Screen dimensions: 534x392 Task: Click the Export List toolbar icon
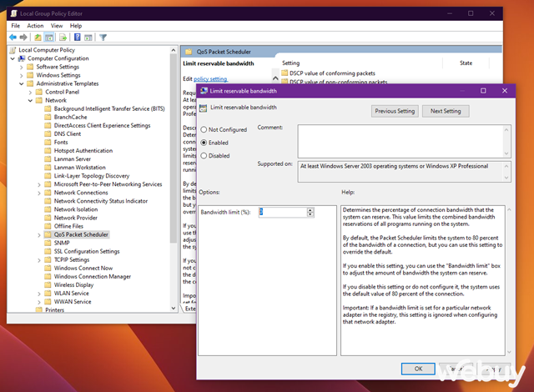click(x=63, y=38)
